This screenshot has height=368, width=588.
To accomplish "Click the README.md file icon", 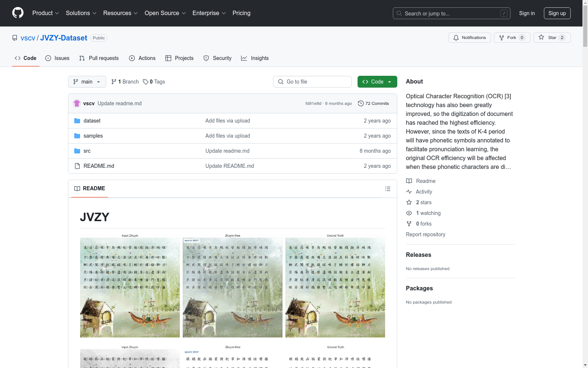I will (x=77, y=166).
